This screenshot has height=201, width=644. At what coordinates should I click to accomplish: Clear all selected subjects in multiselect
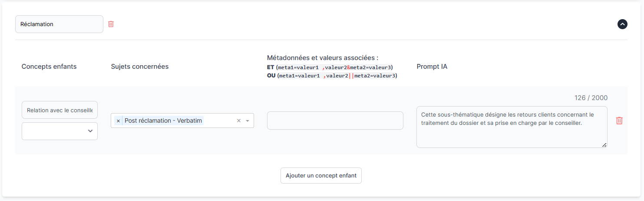click(x=238, y=121)
